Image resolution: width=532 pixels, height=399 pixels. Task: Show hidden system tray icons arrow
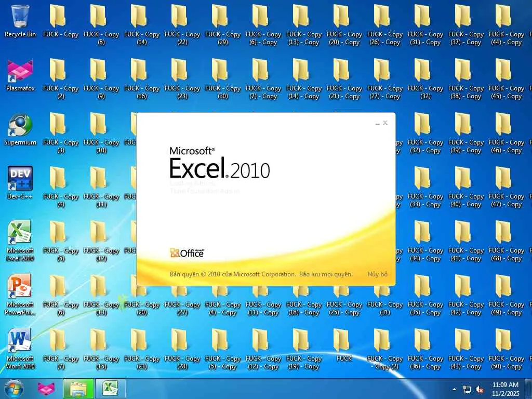[x=454, y=389]
